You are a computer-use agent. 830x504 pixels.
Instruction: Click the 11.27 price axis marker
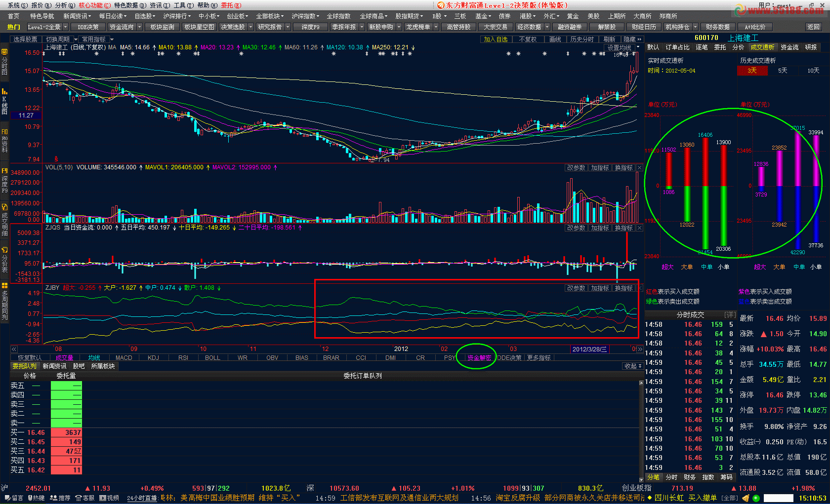click(26, 116)
